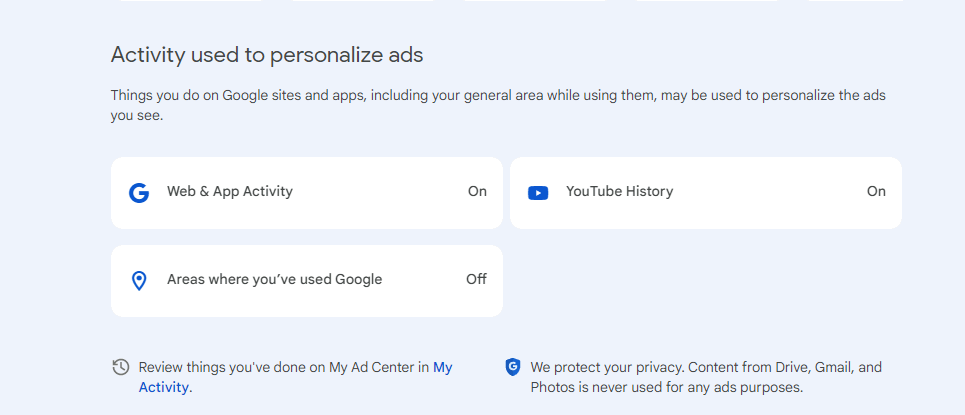Click the blue location pin icon

(139, 281)
